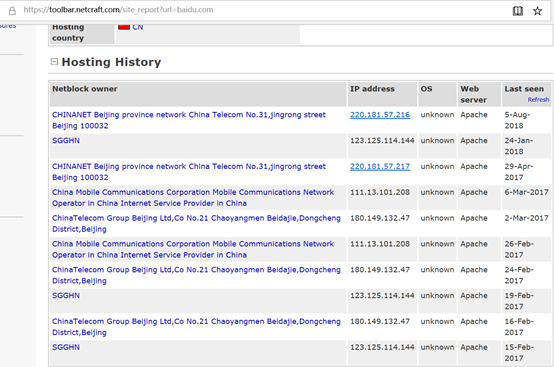The width and height of the screenshot is (554, 367).
Task: Click CN hosting country link
Action: point(138,27)
